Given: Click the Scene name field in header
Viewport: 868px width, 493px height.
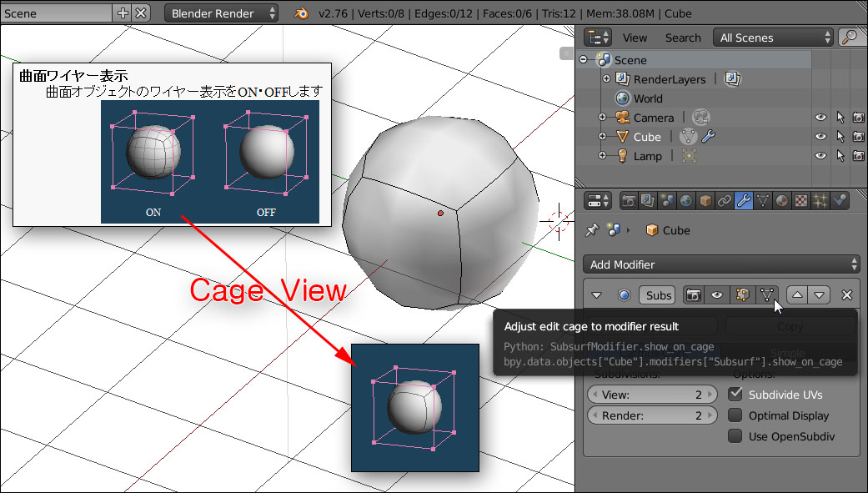Looking at the screenshot, I should 57,13.
